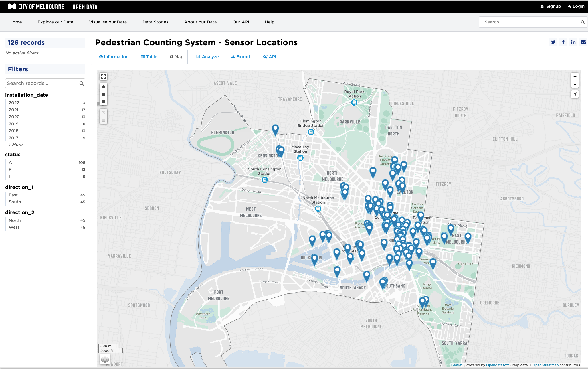588x369 pixels.
Task: Click the delete drawn shapes tool
Action: coord(104,120)
